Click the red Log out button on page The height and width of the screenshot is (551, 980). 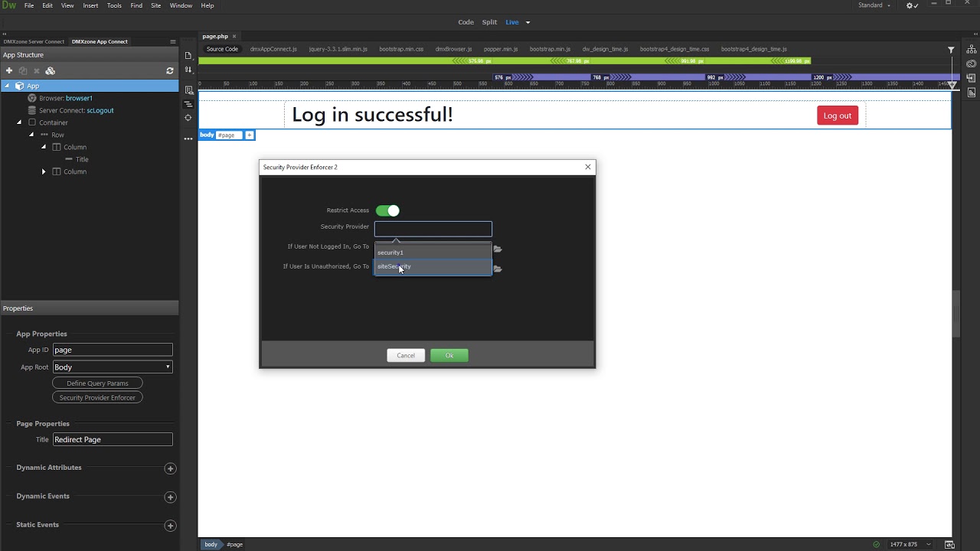(x=838, y=116)
